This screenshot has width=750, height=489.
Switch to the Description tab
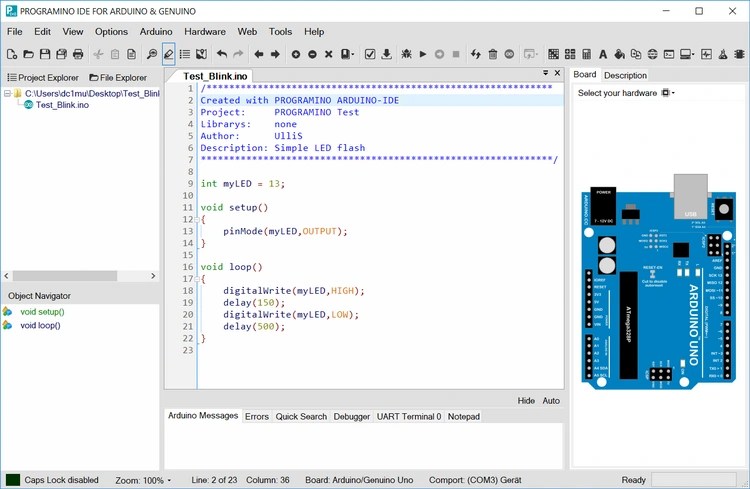coord(625,75)
